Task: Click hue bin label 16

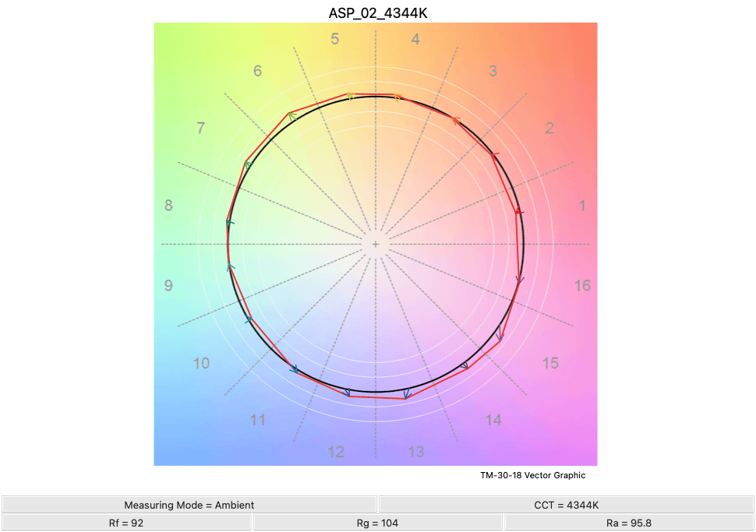Action: [582, 285]
